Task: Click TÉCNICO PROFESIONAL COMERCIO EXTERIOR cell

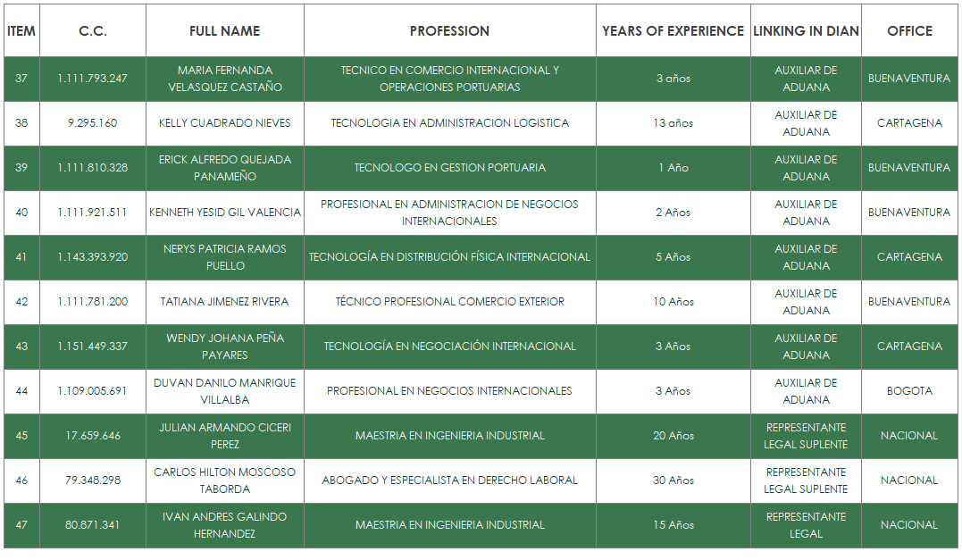Action: pyautogui.click(x=449, y=303)
